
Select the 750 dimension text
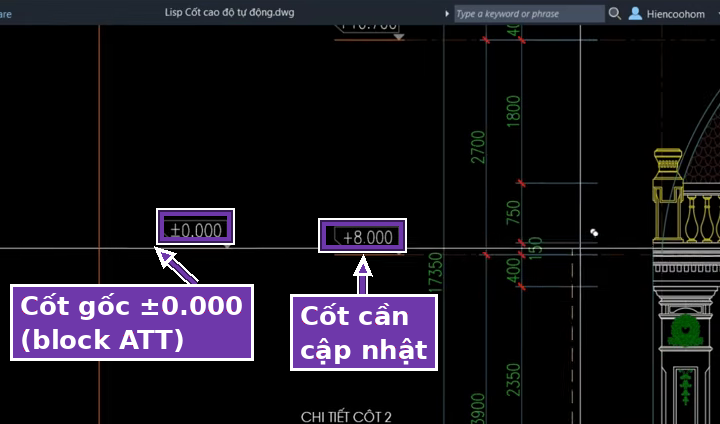[513, 213]
